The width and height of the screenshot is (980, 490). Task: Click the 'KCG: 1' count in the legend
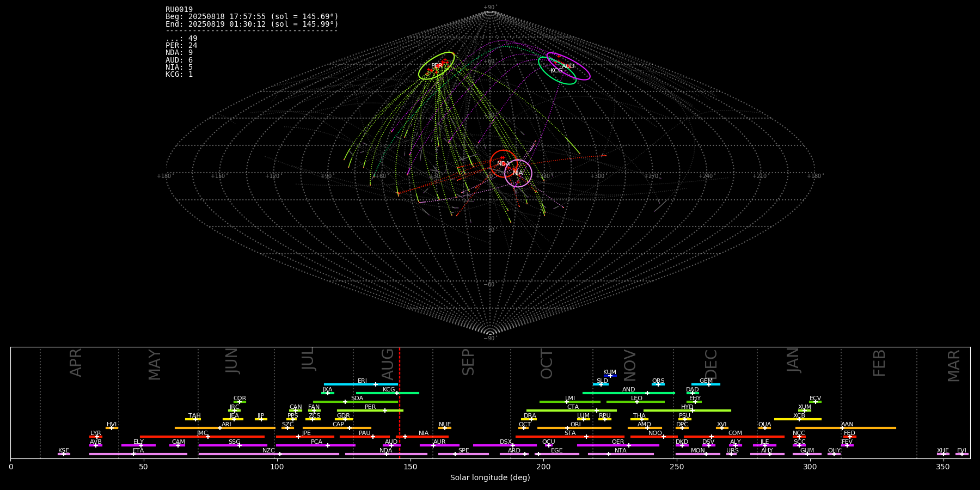point(179,74)
